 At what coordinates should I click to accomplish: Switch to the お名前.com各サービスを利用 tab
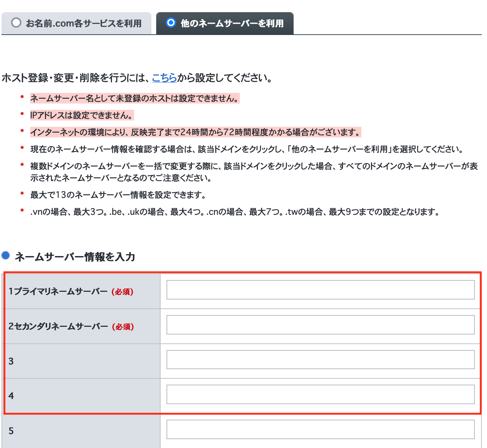point(76,23)
